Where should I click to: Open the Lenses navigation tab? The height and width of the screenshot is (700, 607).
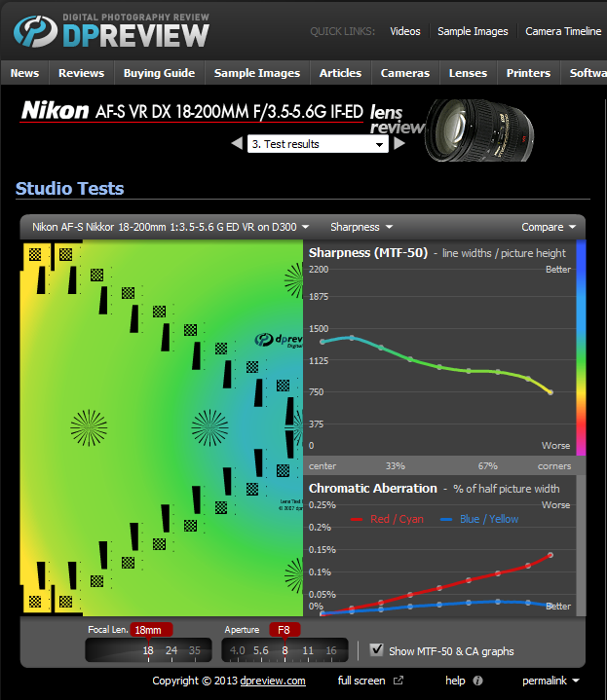point(468,73)
